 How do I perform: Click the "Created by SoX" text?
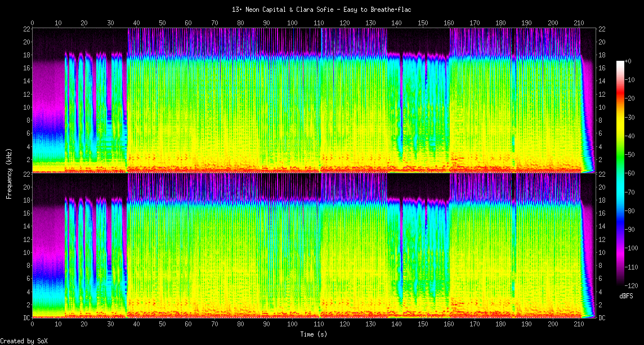tap(24, 341)
